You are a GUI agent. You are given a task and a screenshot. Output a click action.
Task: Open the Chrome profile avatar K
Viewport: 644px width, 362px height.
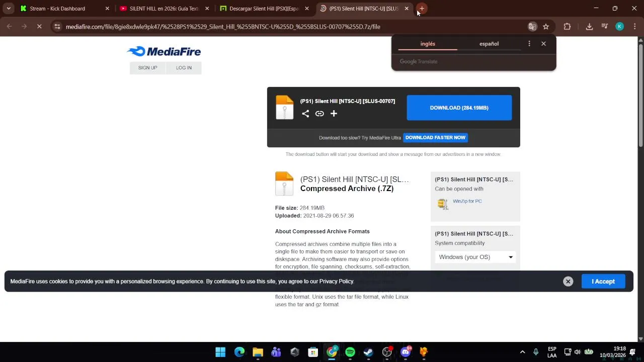pos(620,27)
